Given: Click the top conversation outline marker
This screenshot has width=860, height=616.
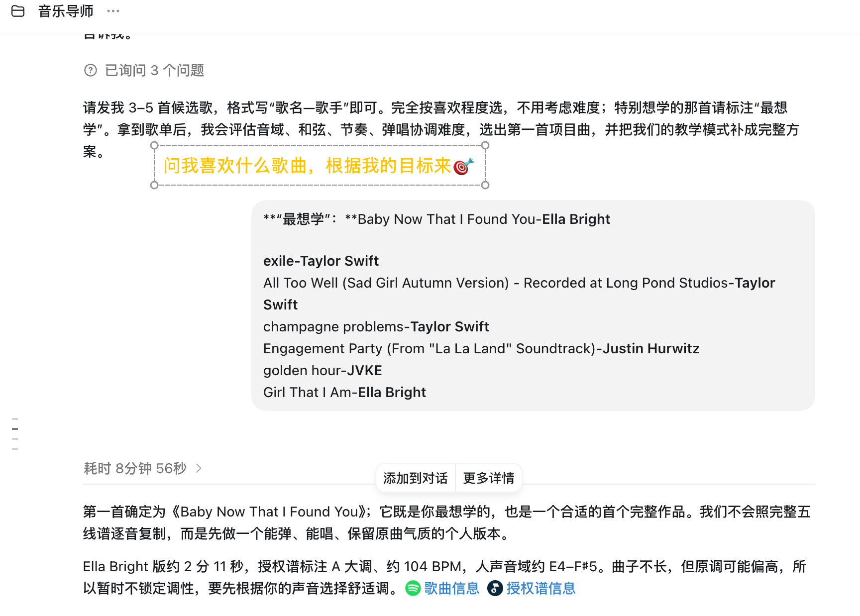Looking at the screenshot, I should pos(15,419).
